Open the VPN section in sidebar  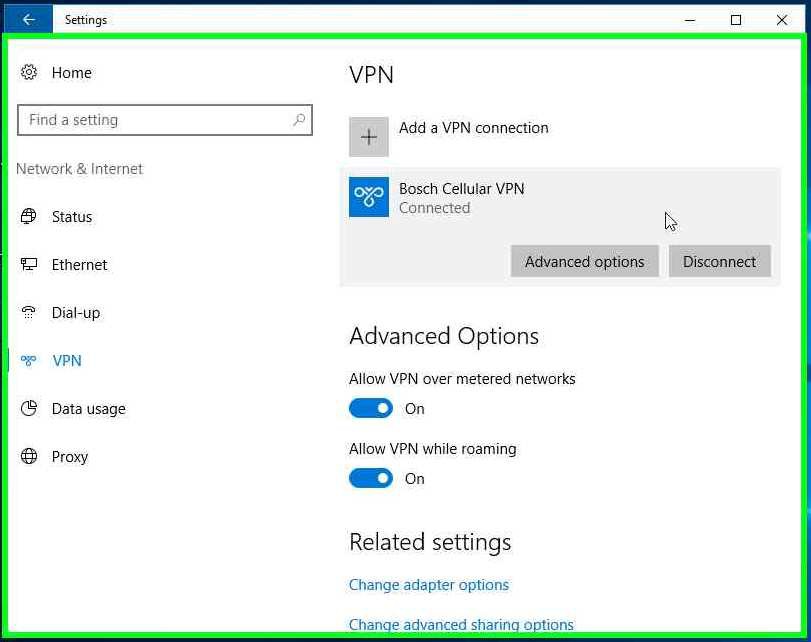[67, 361]
